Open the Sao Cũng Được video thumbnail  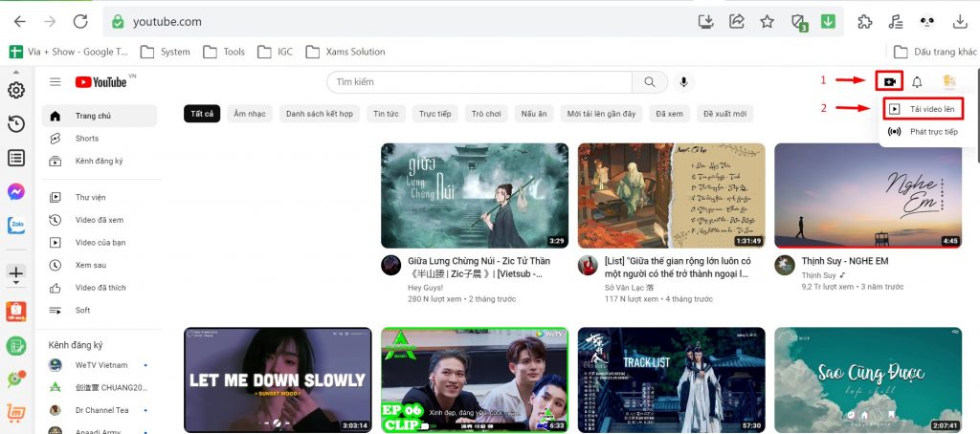click(868, 380)
